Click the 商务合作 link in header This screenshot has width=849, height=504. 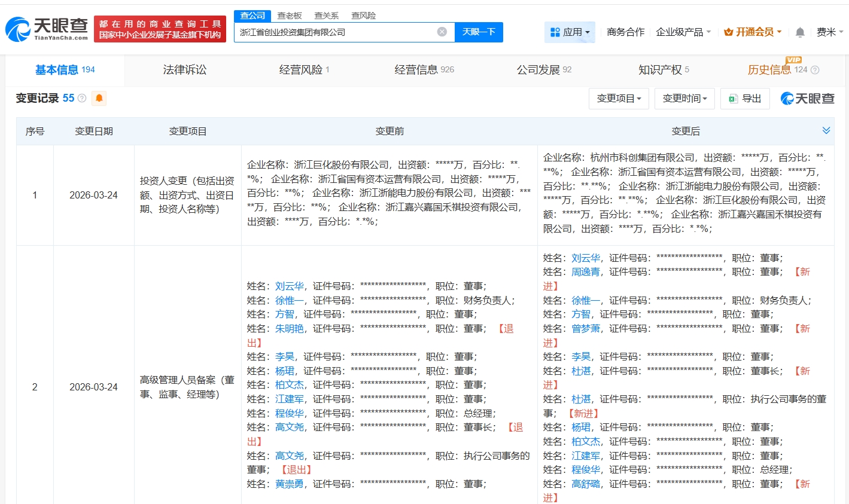pyautogui.click(x=625, y=32)
